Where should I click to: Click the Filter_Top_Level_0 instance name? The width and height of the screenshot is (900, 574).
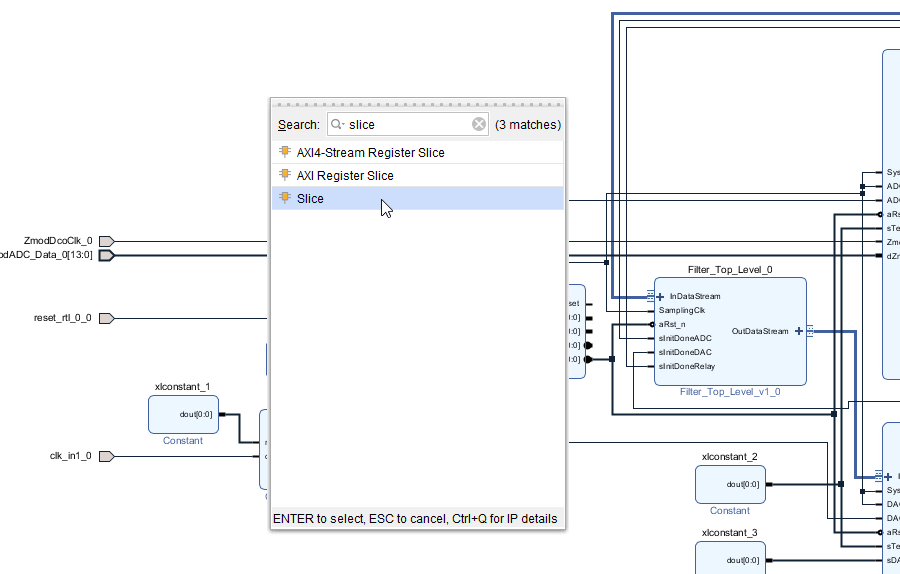pos(730,270)
